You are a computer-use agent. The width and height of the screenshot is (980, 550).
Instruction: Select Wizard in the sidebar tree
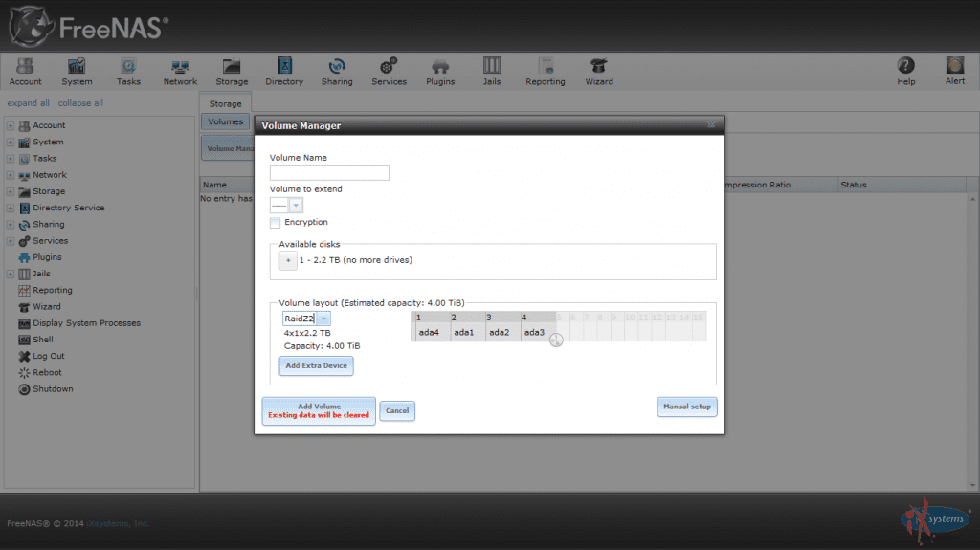click(47, 306)
